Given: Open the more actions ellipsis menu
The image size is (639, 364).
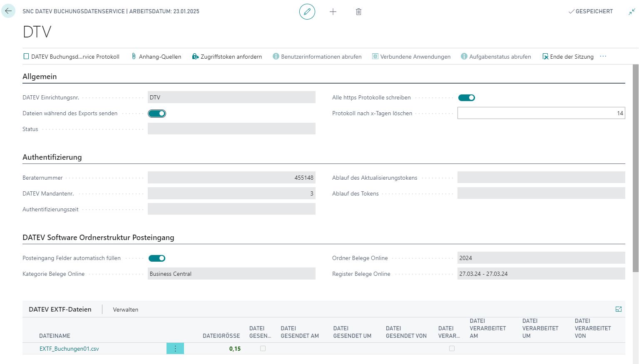Looking at the screenshot, I should (603, 57).
